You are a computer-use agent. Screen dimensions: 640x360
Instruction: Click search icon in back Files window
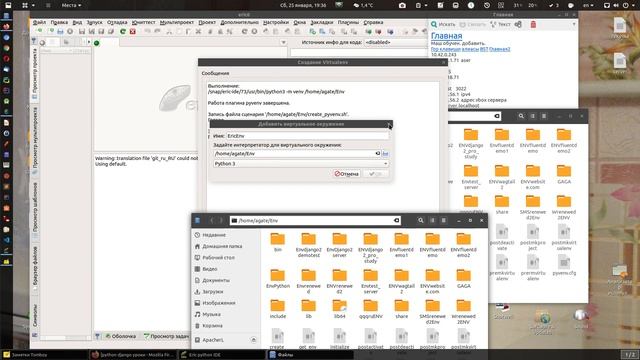(521, 116)
